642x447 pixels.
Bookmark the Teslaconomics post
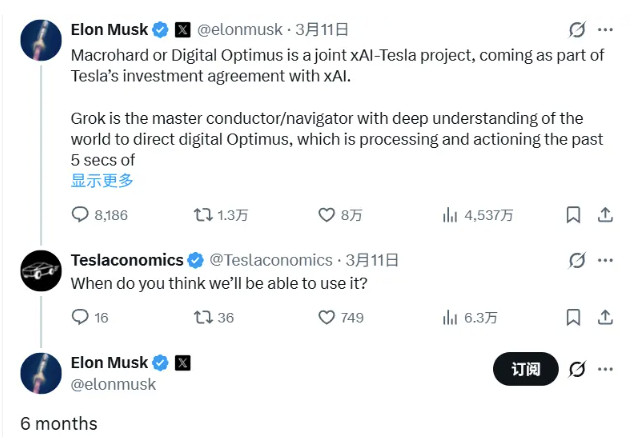573,317
